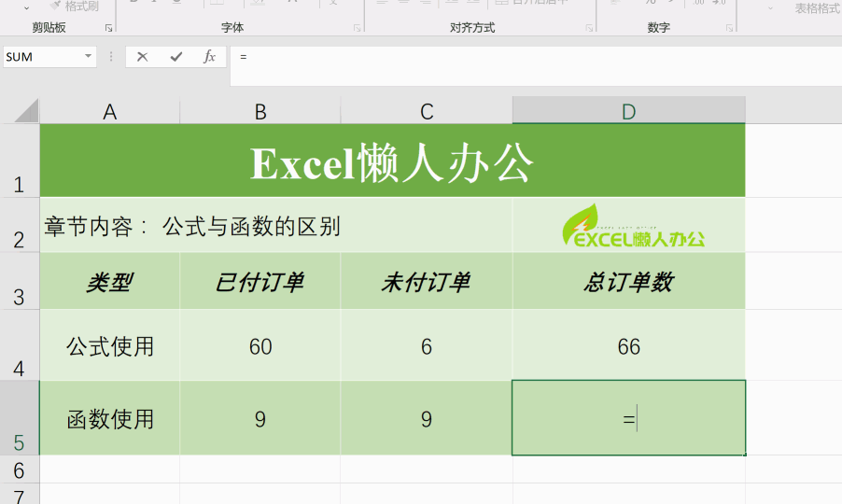842x504 pixels.
Task: Confirm the entry with the checkmark button
Action: (x=176, y=57)
